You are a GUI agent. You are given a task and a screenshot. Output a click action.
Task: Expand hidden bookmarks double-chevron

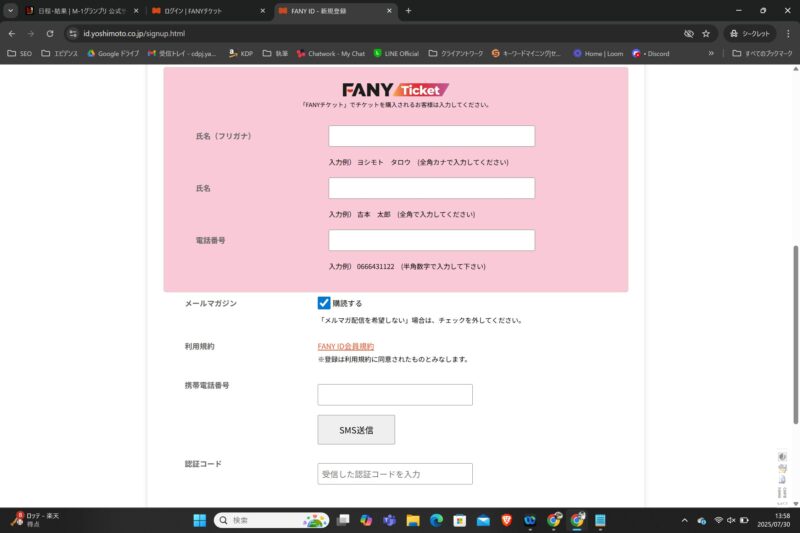pos(711,53)
